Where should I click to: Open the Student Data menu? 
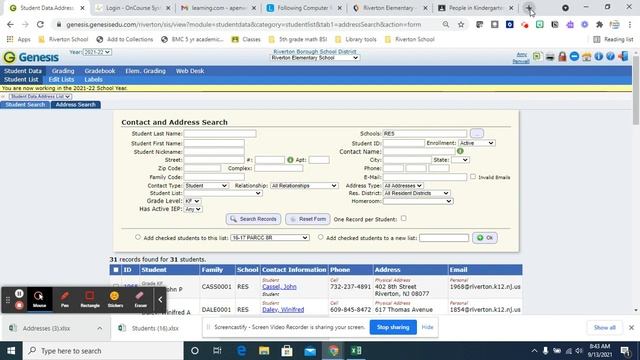coord(23,71)
